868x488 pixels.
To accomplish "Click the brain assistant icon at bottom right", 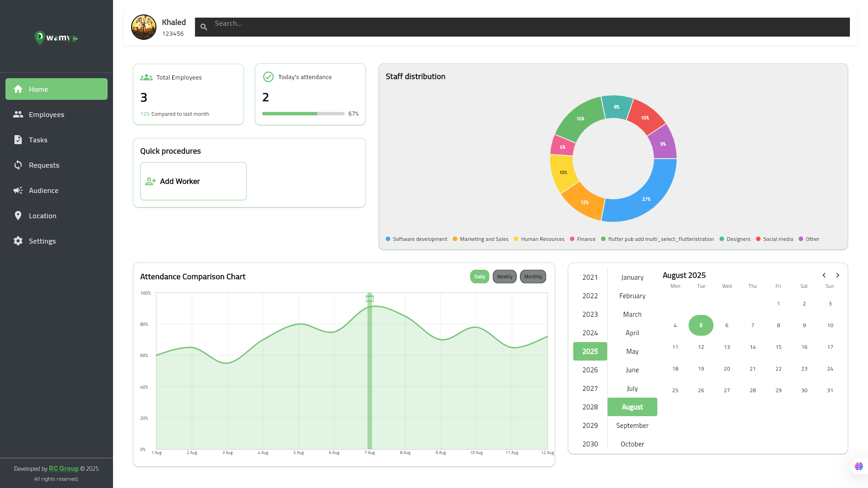I will pyautogui.click(x=859, y=466).
